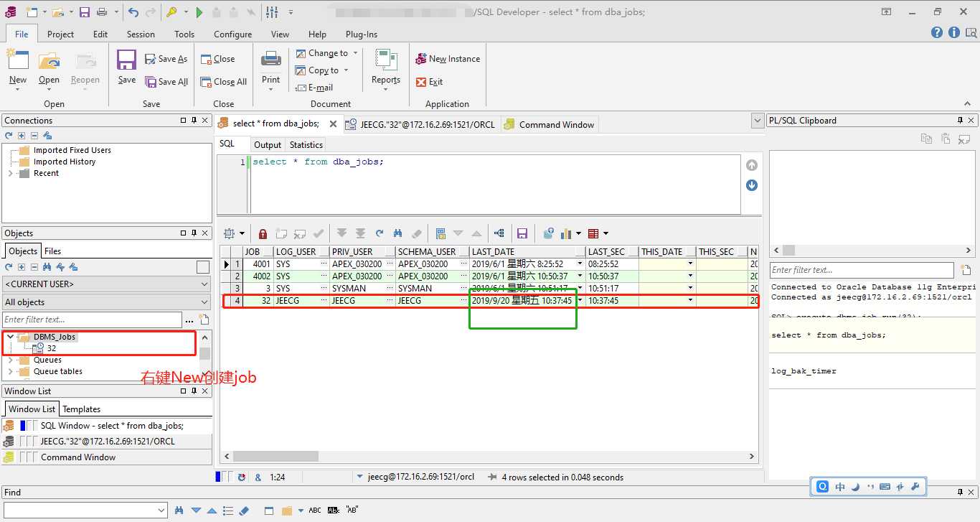This screenshot has width=980, height=522.
Task: Expand the Queues tree node
Action: (x=11, y=360)
